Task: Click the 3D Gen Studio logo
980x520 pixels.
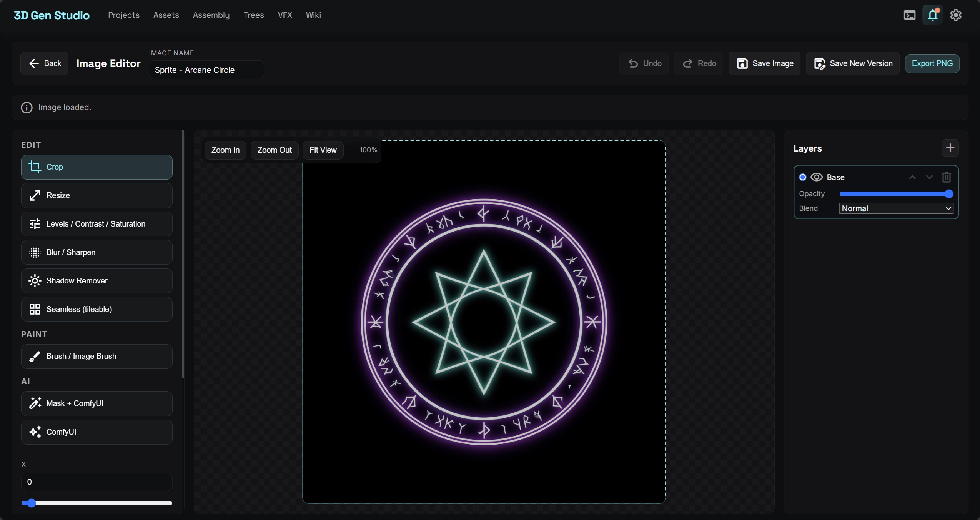Action: (x=52, y=15)
